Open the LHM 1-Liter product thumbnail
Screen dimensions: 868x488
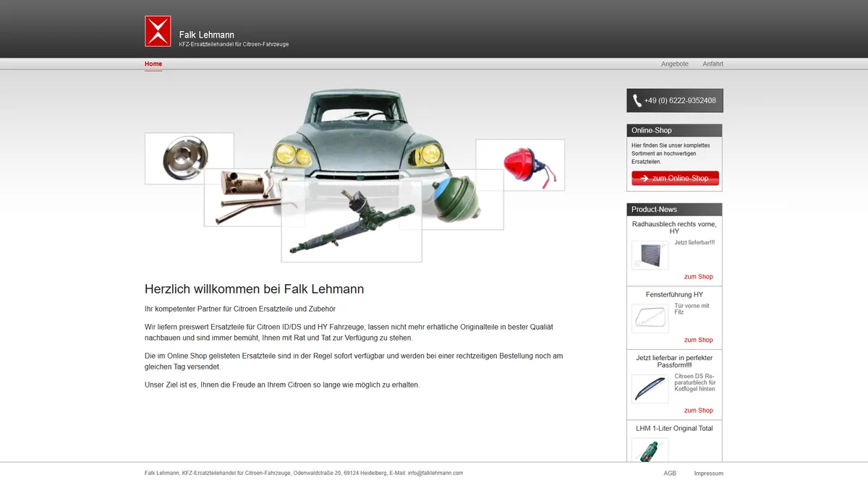click(x=650, y=450)
